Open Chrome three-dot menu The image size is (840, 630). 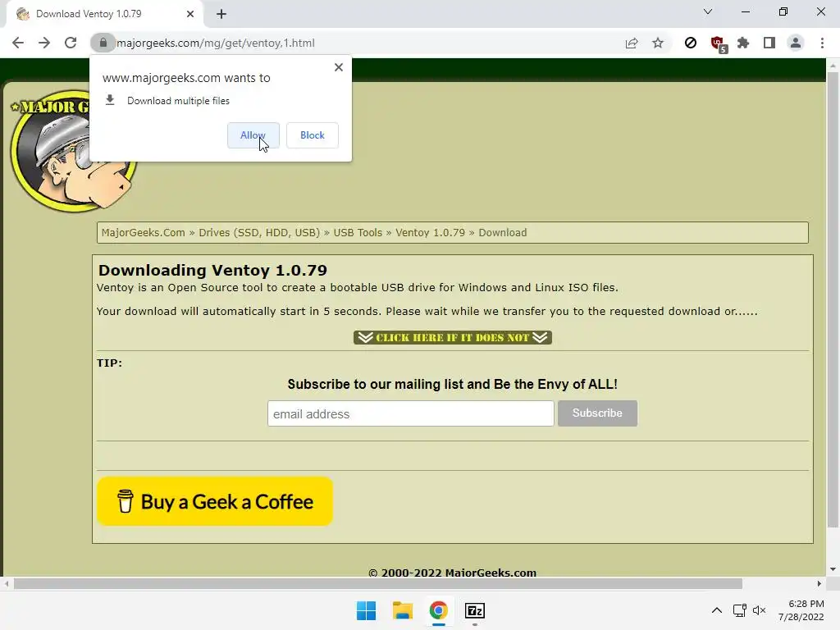point(822,43)
